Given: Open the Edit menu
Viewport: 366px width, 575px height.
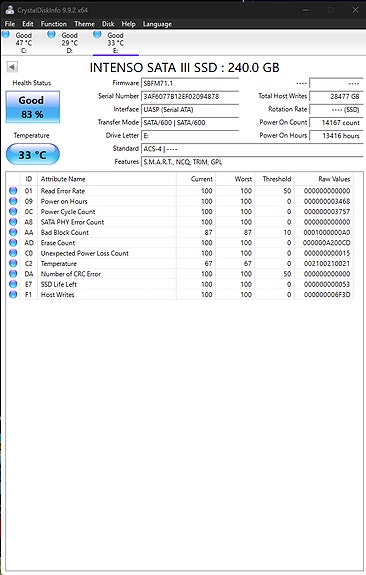Looking at the screenshot, I should (28, 24).
